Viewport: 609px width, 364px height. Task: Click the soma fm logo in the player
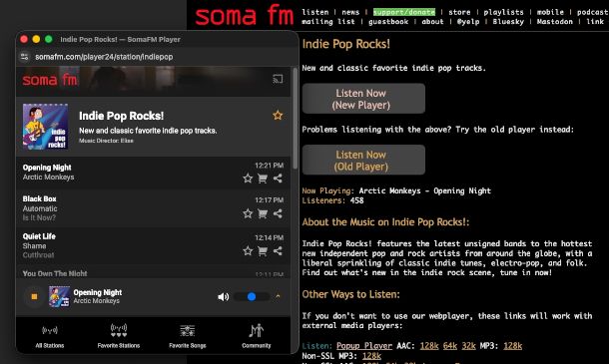50,80
